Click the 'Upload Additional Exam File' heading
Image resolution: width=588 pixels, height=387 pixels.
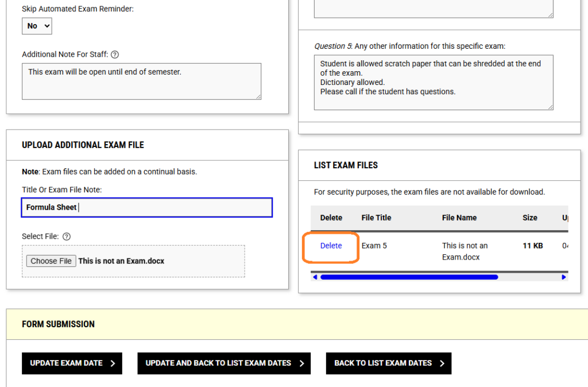point(83,145)
